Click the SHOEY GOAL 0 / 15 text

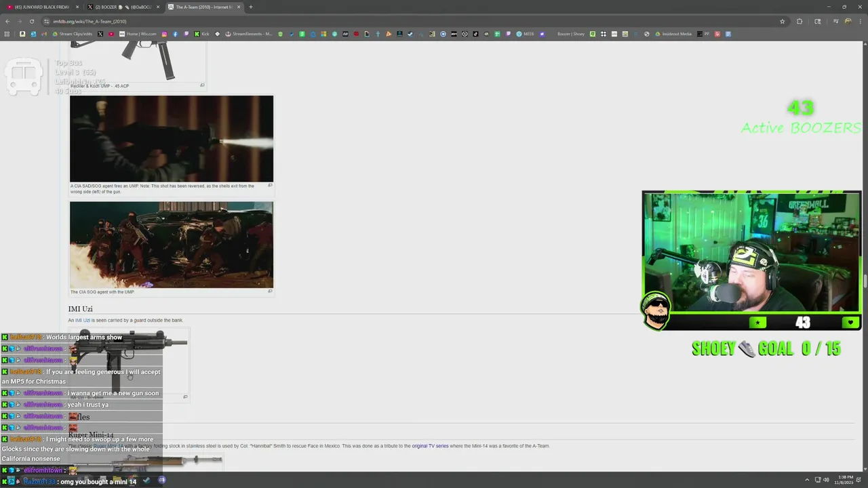point(766,348)
